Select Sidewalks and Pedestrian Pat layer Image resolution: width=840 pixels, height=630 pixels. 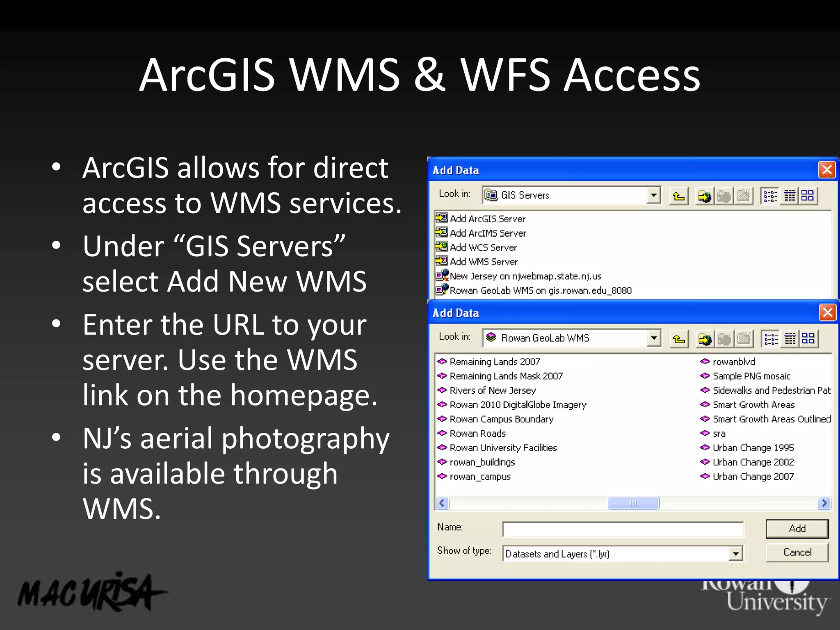(765, 390)
